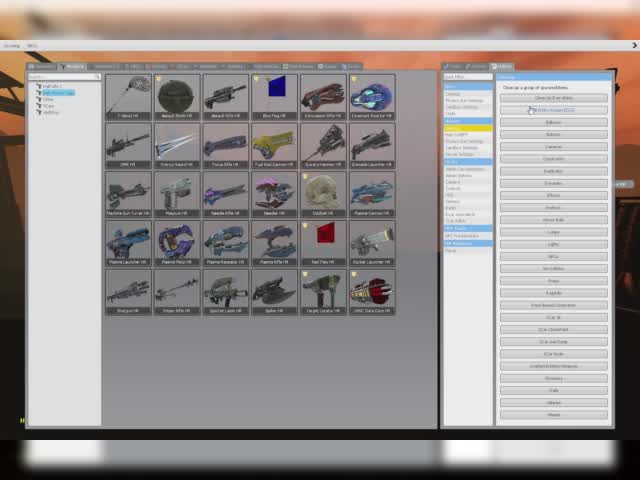Pick the Target Locator HR item
Viewport: 640px width, 480px height.
click(323, 292)
